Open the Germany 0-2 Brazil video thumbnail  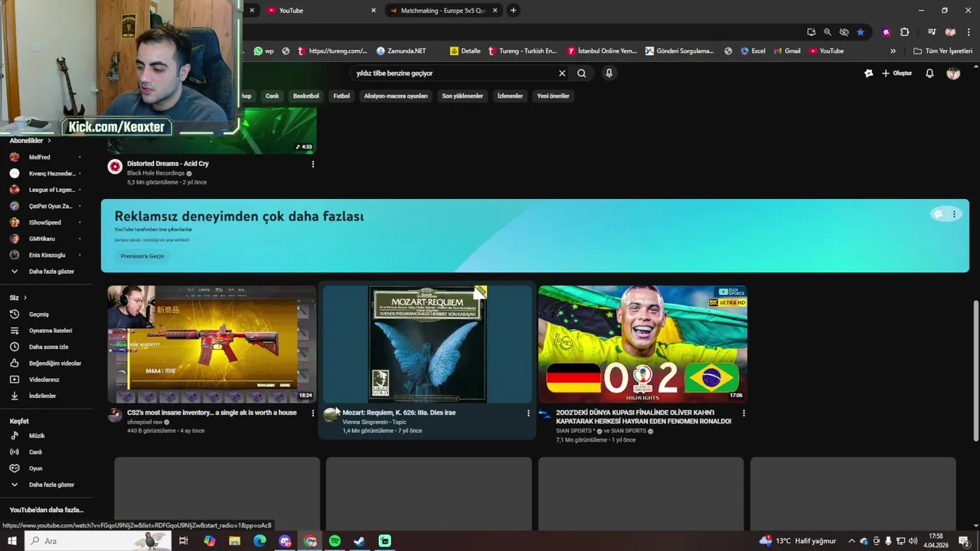[642, 344]
